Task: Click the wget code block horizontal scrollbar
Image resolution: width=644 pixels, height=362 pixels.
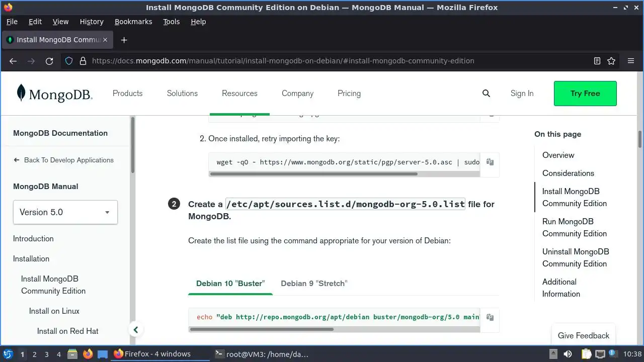Action: (313, 174)
